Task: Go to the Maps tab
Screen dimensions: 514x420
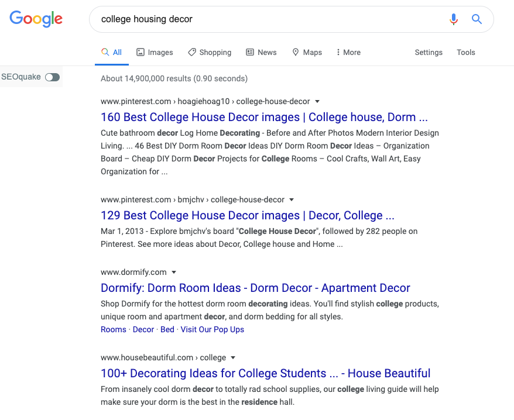Action: pos(307,53)
